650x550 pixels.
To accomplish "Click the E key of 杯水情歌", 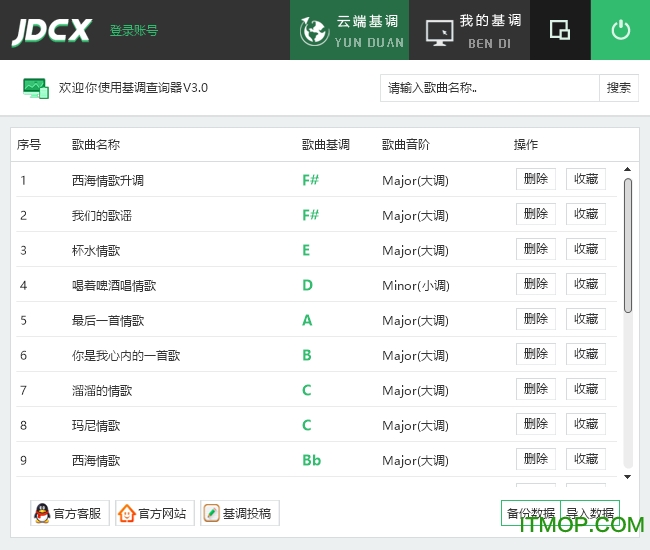I will point(306,250).
